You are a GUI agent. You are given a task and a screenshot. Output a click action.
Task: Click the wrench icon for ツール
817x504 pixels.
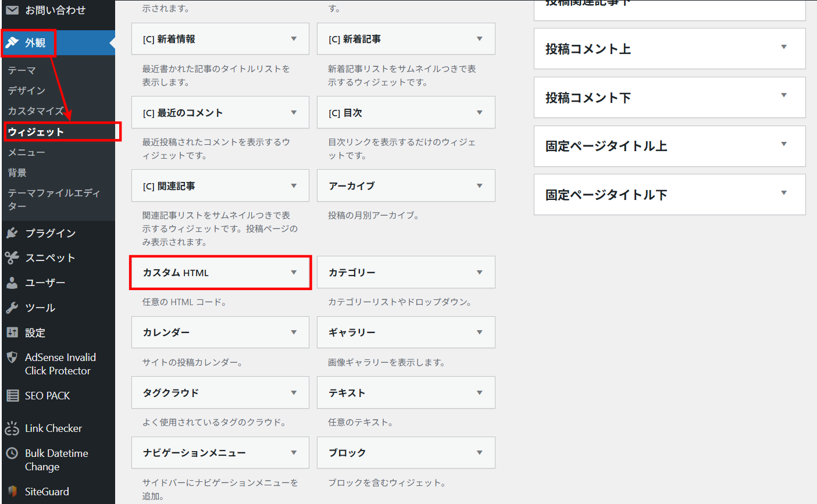(x=12, y=308)
